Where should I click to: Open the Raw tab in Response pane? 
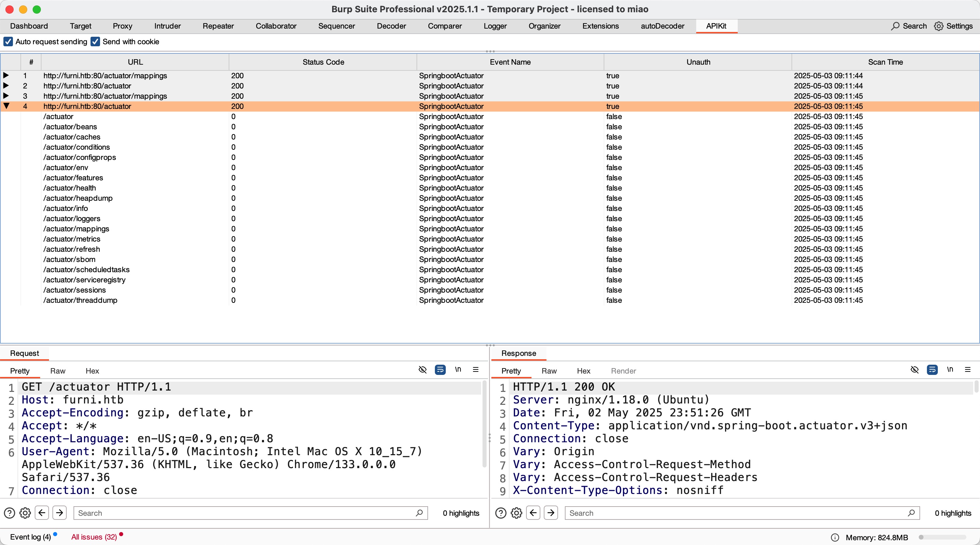tap(549, 371)
